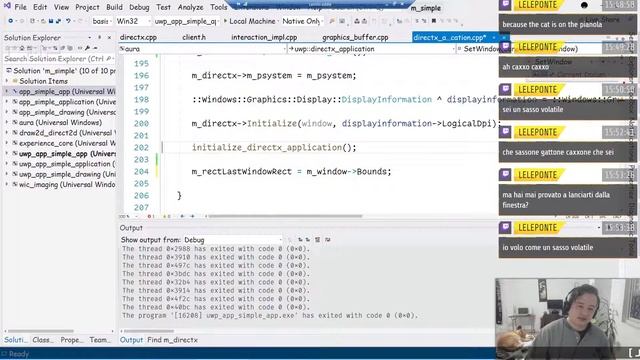Click the Undo toolbar icon
The width and height of the screenshot is (640, 360).
tap(68, 21)
